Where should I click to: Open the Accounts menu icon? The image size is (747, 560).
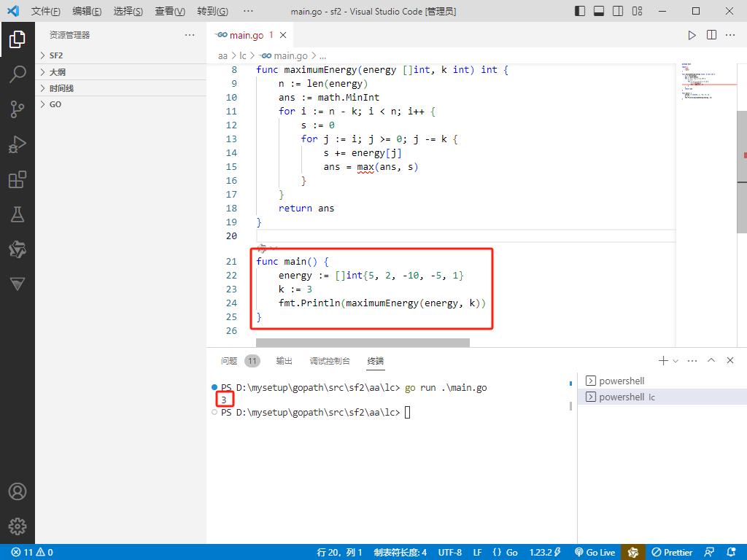pyautogui.click(x=18, y=491)
